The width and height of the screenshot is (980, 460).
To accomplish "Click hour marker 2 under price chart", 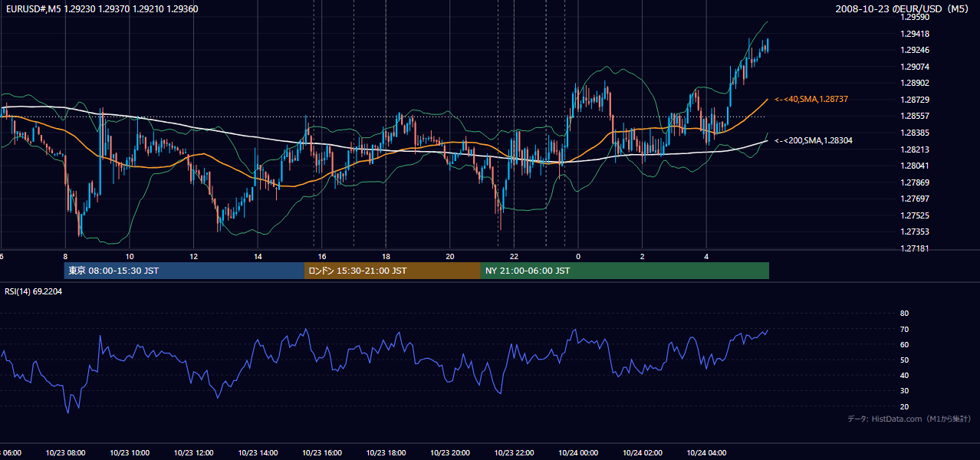I will pos(643,256).
